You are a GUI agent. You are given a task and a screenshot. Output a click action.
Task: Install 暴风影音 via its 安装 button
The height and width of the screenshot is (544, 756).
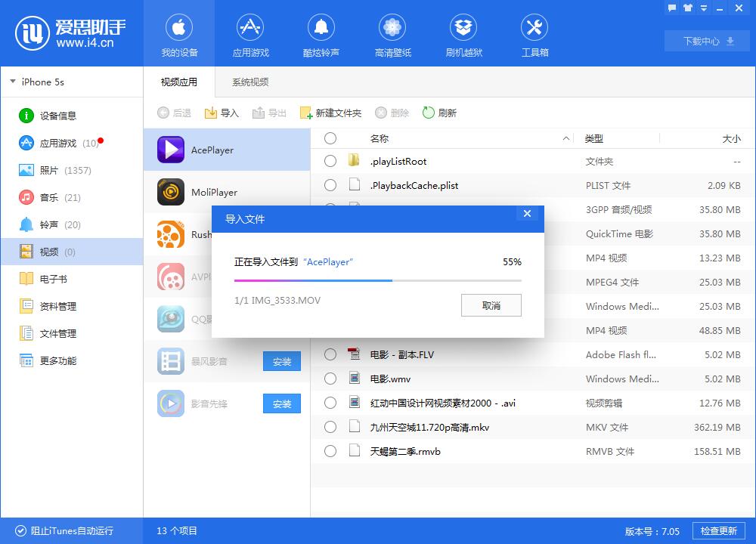point(281,361)
